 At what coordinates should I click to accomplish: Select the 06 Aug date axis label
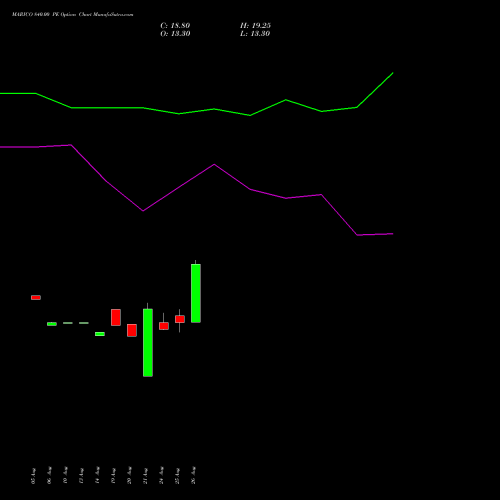click(49, 476)
